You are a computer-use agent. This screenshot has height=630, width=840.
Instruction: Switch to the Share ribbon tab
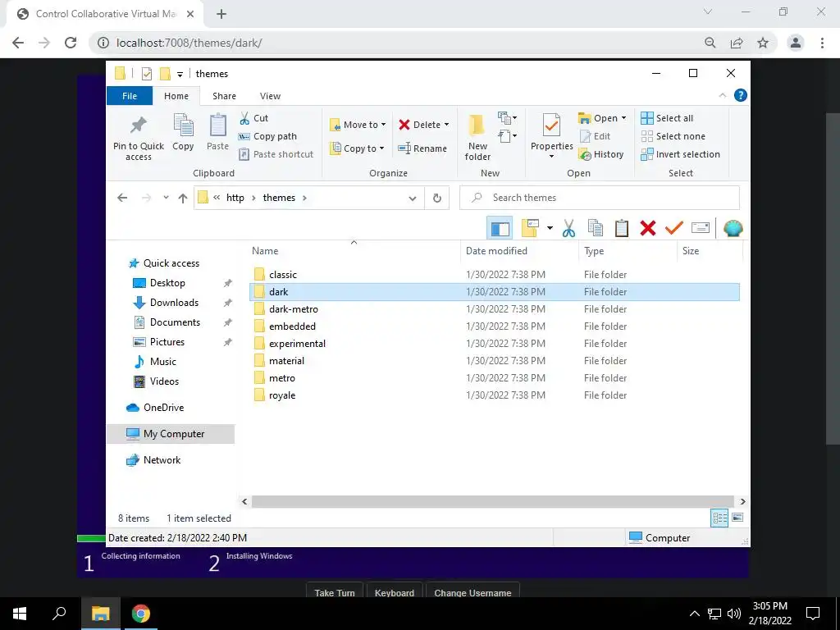224,96
